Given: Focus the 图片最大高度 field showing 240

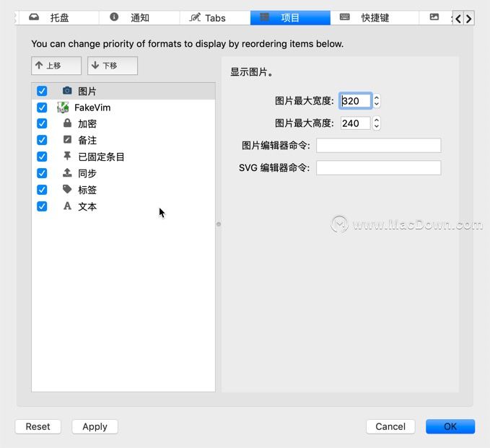Looking at the screenshot, I should (x=355, y=123).
